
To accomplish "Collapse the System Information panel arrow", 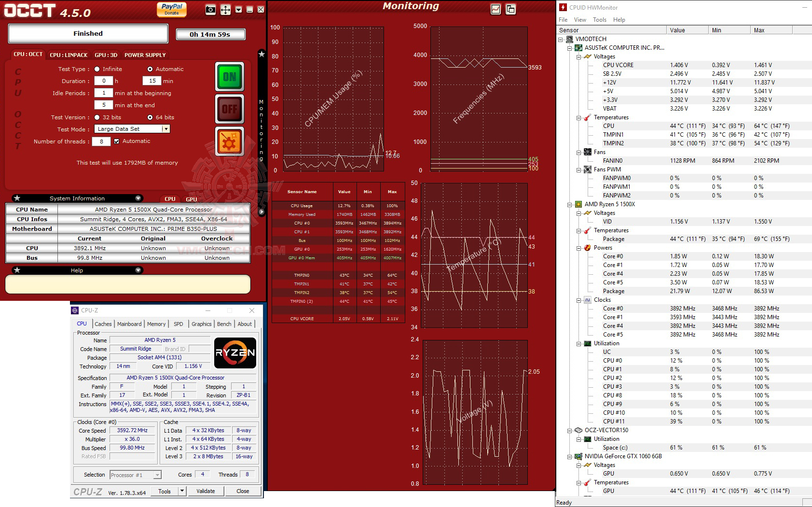I will pyautogui.click(x=138, y=198).
